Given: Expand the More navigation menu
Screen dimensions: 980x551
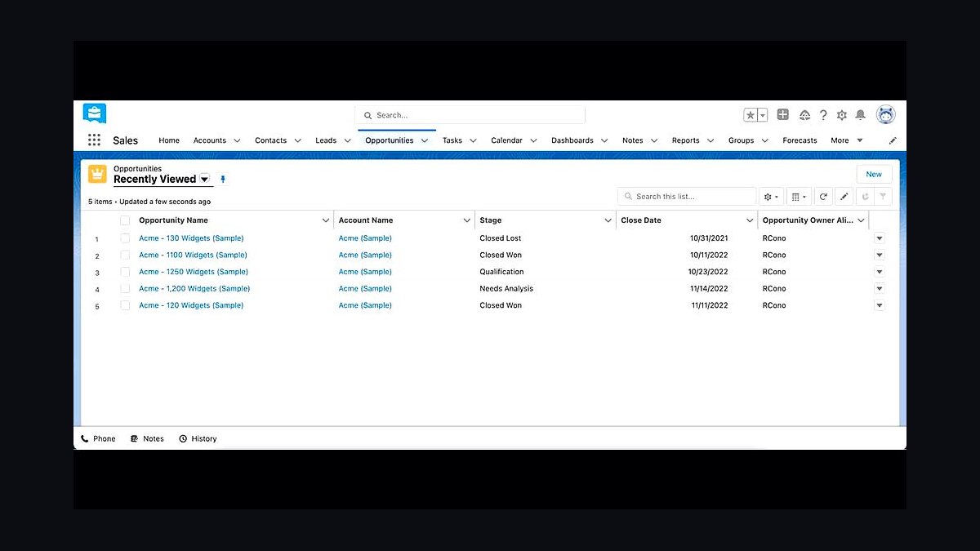Looking at the screenshot, I should click(847, 140).
